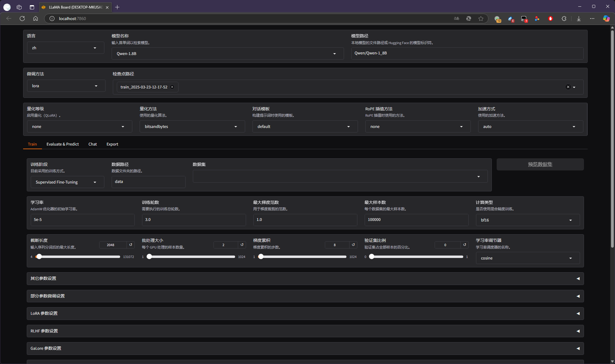615x364 pixels.
Task: Open the 微调方法 dropdown showing lora
Action: (x=66, y=86)
